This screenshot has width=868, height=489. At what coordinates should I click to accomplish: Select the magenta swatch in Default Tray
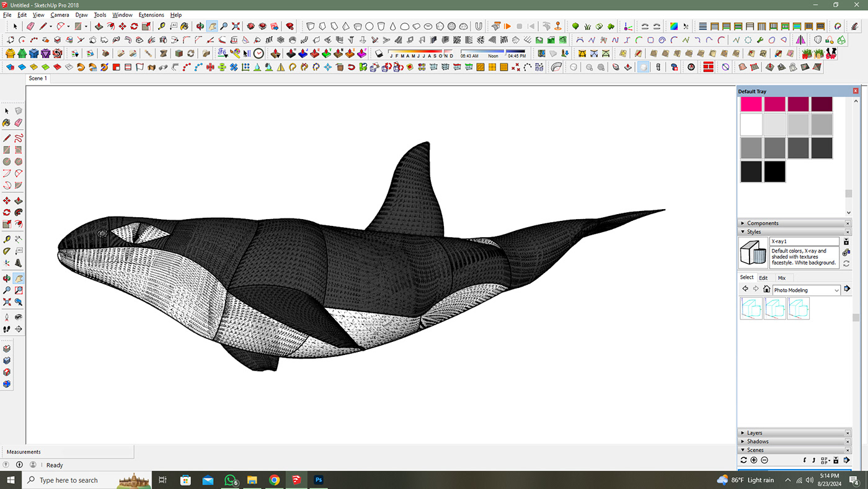751,104
